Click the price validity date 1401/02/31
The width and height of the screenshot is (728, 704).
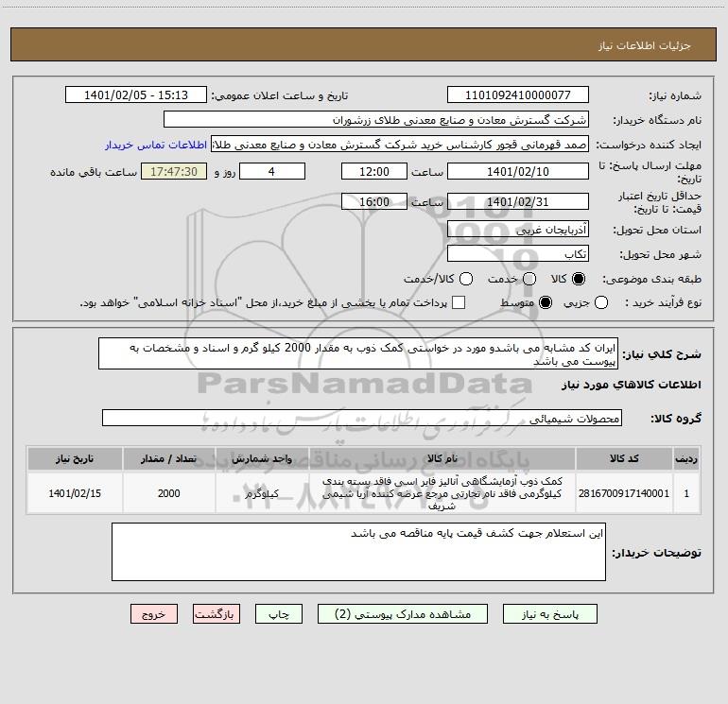[518, 202]
